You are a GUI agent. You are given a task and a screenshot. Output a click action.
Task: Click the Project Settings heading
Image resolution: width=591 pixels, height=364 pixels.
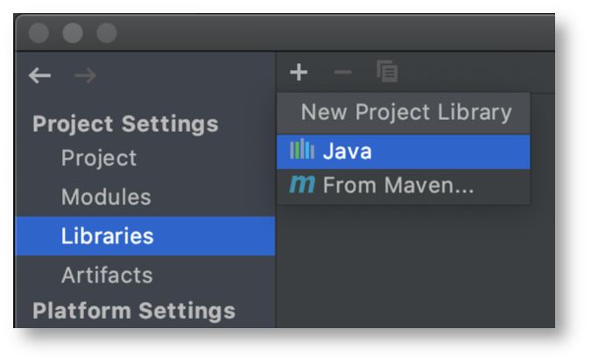pos(125,124)
